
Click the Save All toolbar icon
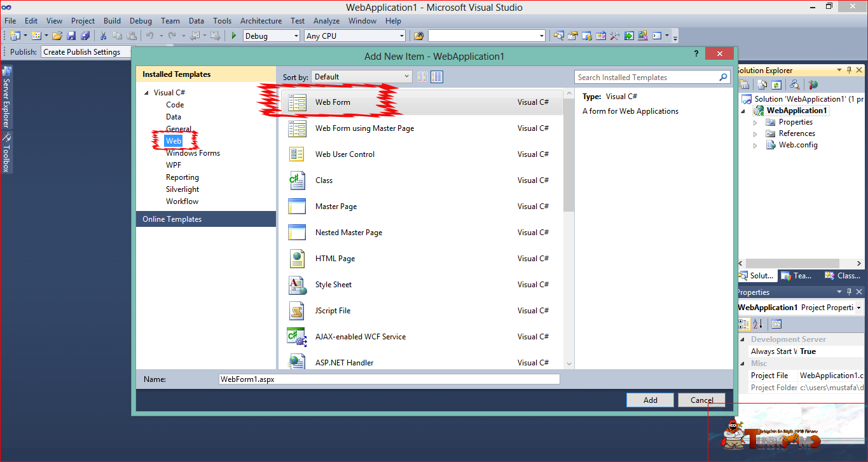pyautogui.click(x=85, y=36)
